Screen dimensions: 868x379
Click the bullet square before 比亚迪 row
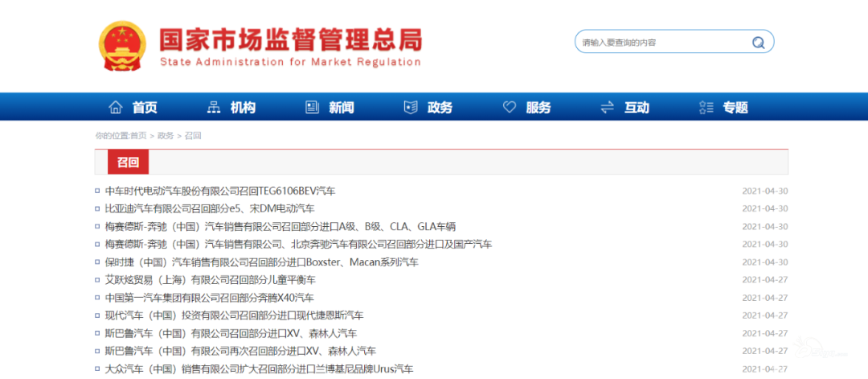(97, 209)
